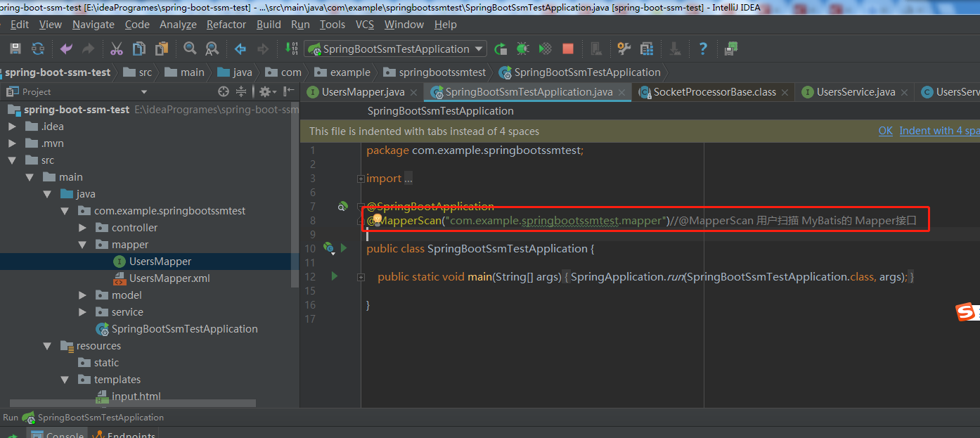The image size is (980, 438).
Task: Click Scroll from Source target icon
Action: click(x=224, y=91)
